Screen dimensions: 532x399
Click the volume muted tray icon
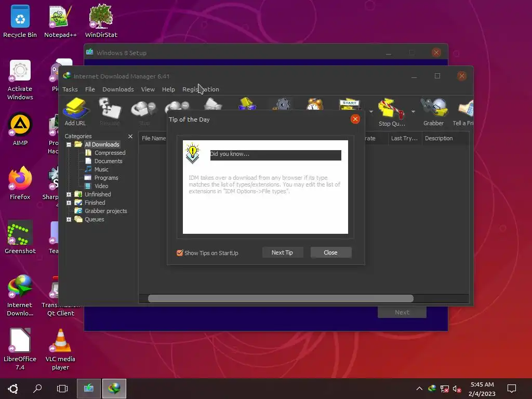(457, 389)
